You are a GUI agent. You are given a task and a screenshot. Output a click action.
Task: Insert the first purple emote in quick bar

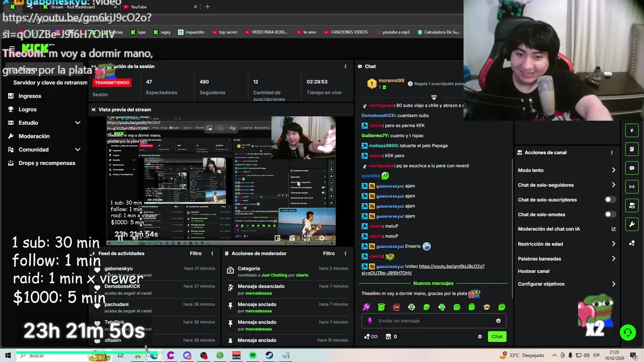(366, 307)
